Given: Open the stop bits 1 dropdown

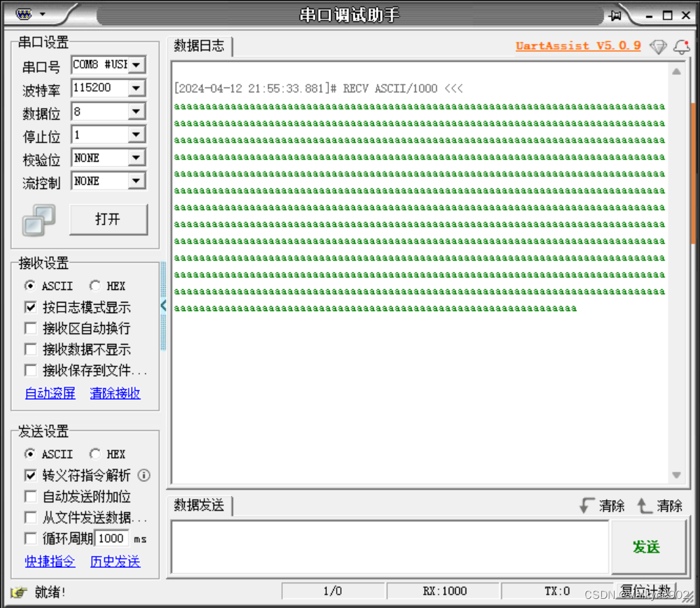Looking at the screenshot, I should coord(136,134).
